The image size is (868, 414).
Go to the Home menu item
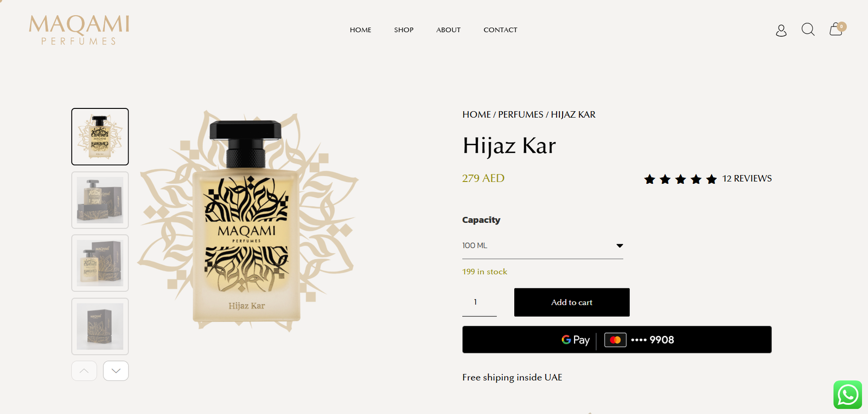pyautogui.click(x=361, y=30)
